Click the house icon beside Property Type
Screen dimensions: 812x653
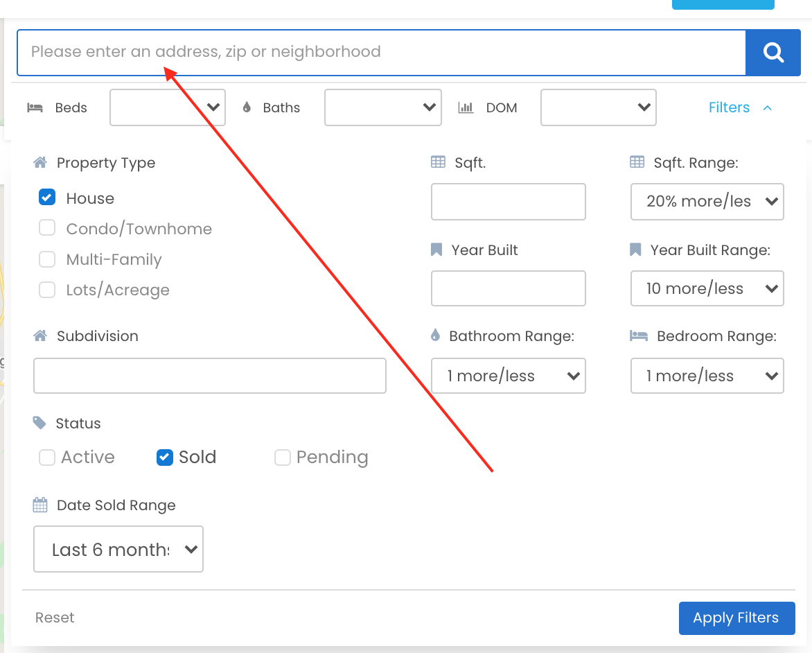click(x=40, y=162)
